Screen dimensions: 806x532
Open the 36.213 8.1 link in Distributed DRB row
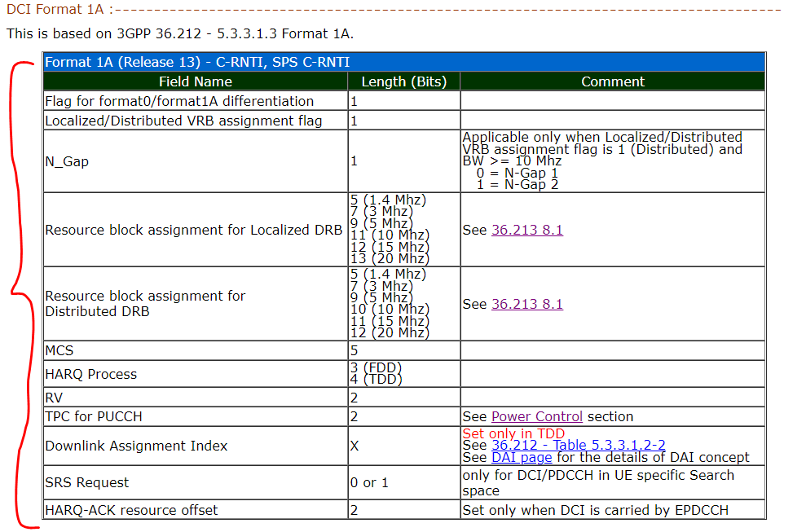tap(526, 304)
